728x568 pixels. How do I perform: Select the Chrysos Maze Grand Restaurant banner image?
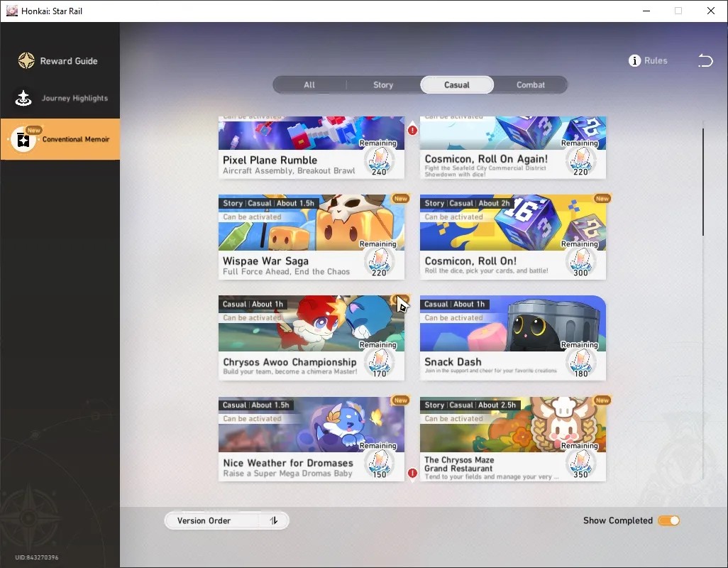pos(512,424)
